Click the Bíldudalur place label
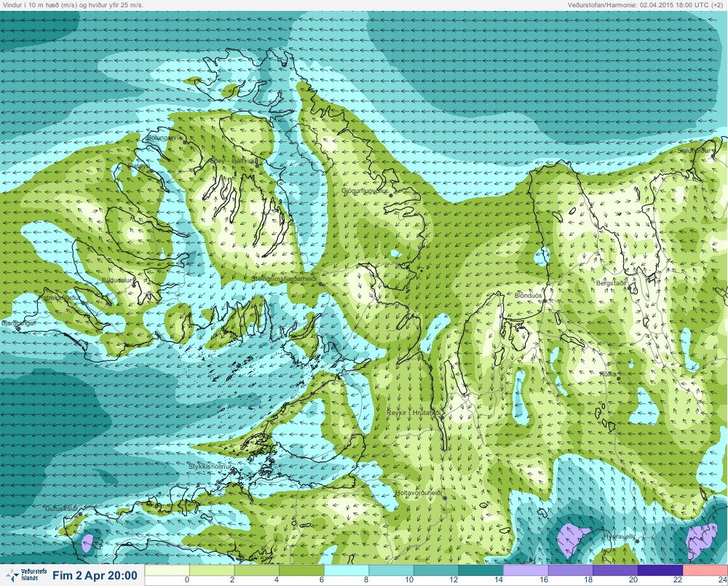 [117, 280]
